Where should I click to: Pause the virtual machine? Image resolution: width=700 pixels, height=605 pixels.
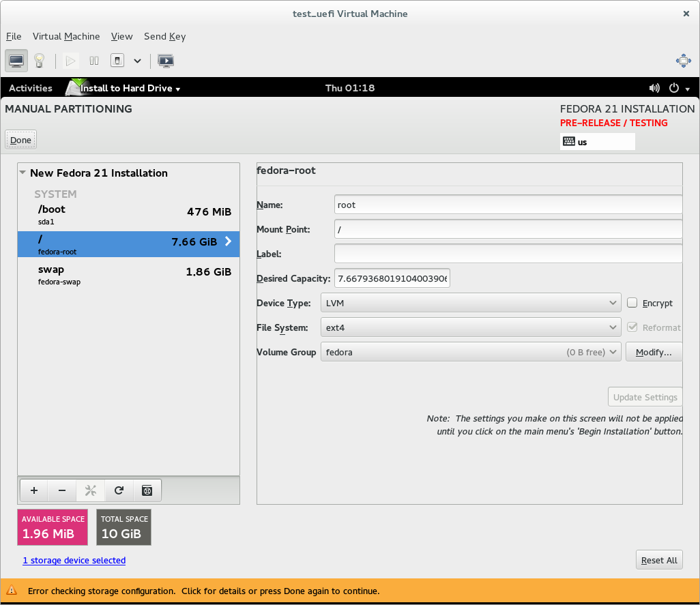pos(93,61)
